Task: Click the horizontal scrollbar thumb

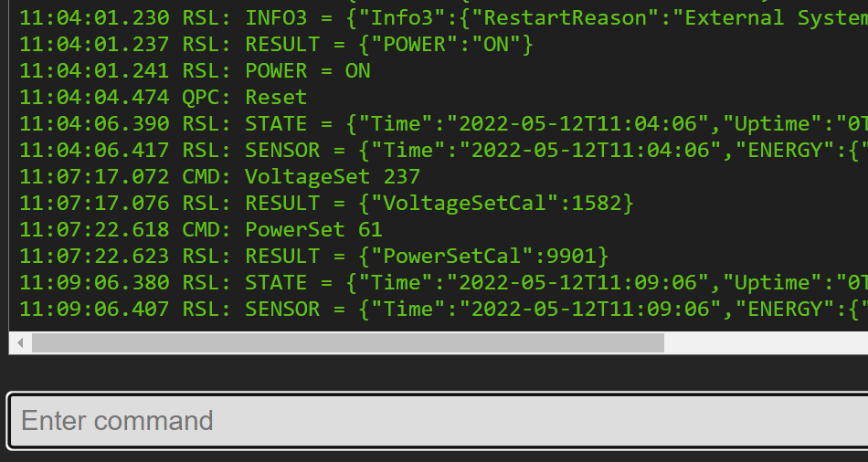Action: pos(347,343)
